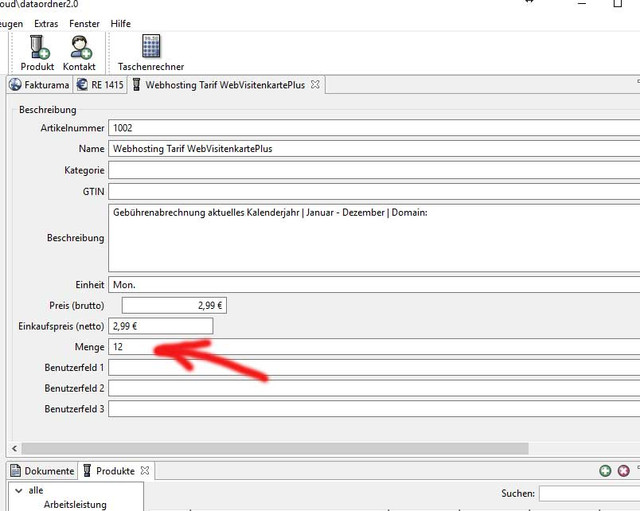Select the 'alle' category item

pyautogui.click(x=36, y=490)
